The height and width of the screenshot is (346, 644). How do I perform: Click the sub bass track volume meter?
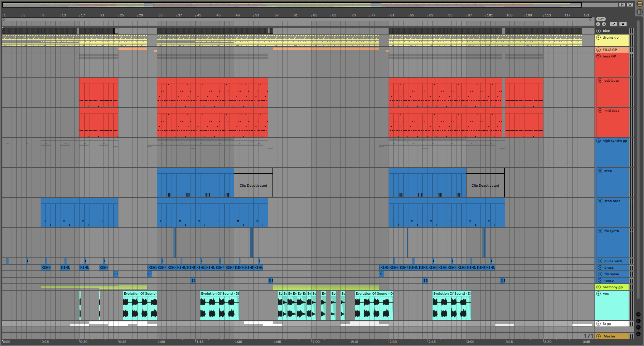pos(631,92)
